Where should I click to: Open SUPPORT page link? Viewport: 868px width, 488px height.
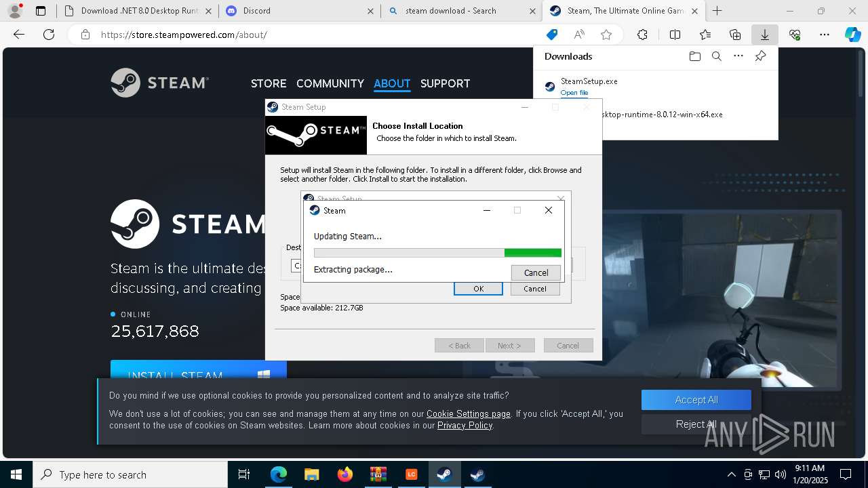tap(445, 83)
